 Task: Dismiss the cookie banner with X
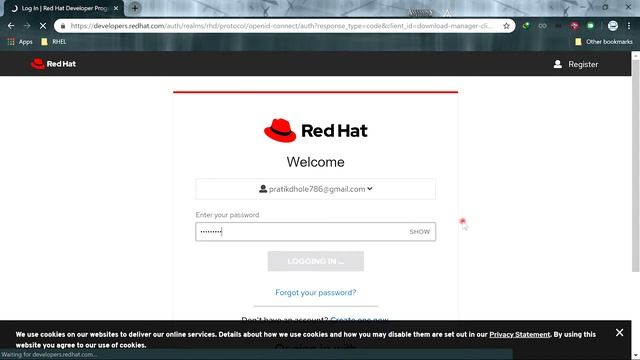(619, 333)
